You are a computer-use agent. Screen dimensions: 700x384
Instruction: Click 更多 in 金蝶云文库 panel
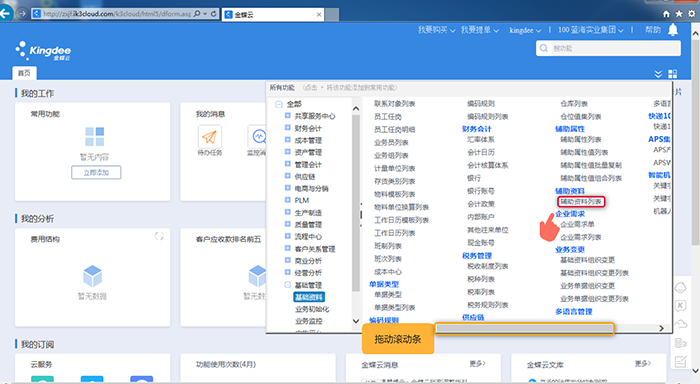coord(643,363)
